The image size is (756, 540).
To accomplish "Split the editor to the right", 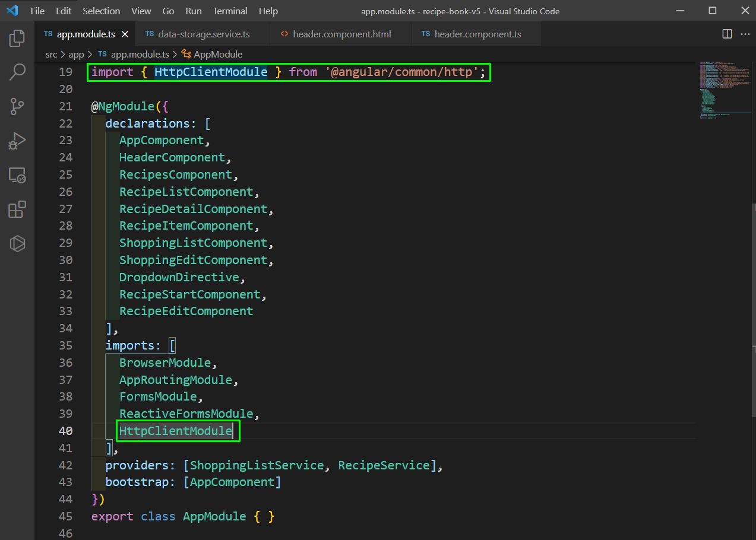I will pos(727,34).
